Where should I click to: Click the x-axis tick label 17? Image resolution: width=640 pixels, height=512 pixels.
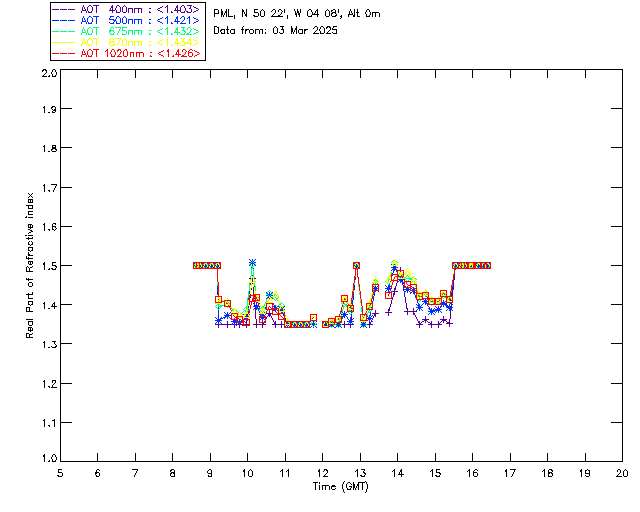click(510, 473)
